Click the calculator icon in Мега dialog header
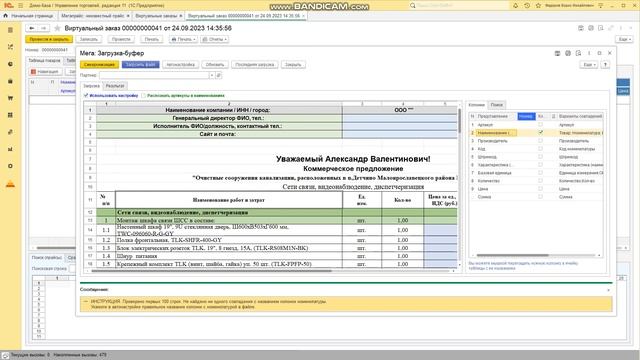The width and height of the screenshot is (640, 360). (x=568, y=53)
